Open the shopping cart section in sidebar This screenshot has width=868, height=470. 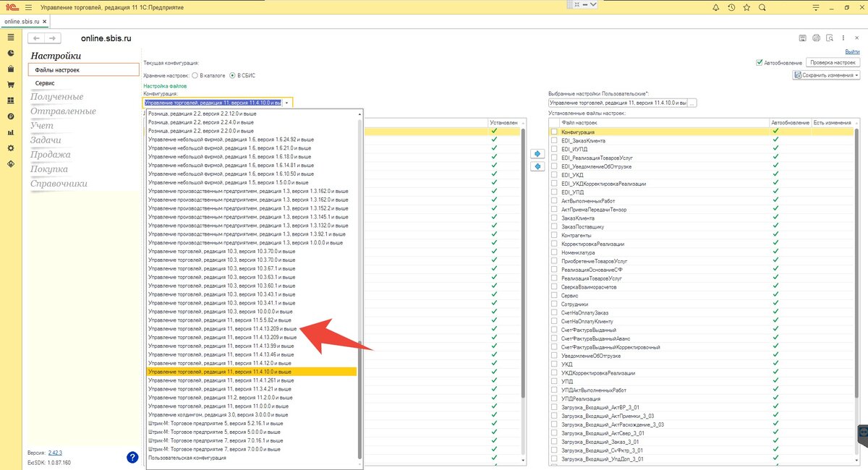11,85
